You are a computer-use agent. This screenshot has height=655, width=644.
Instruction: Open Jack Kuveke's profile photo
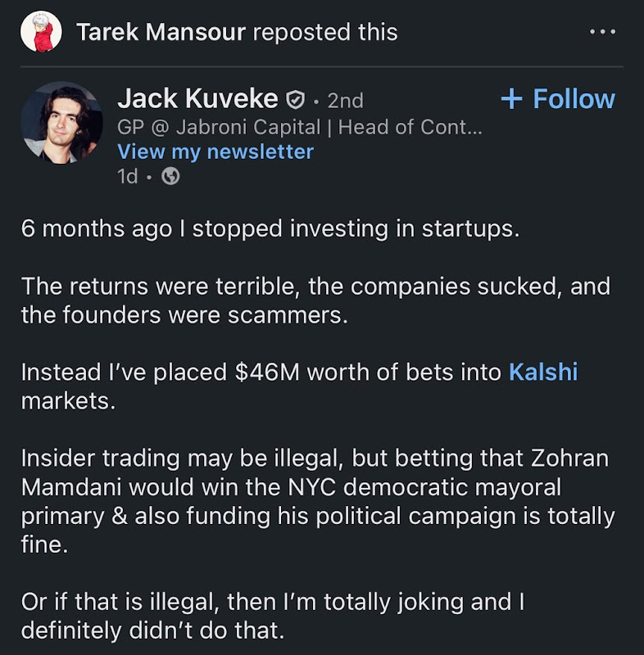click(x=61, y=122)
